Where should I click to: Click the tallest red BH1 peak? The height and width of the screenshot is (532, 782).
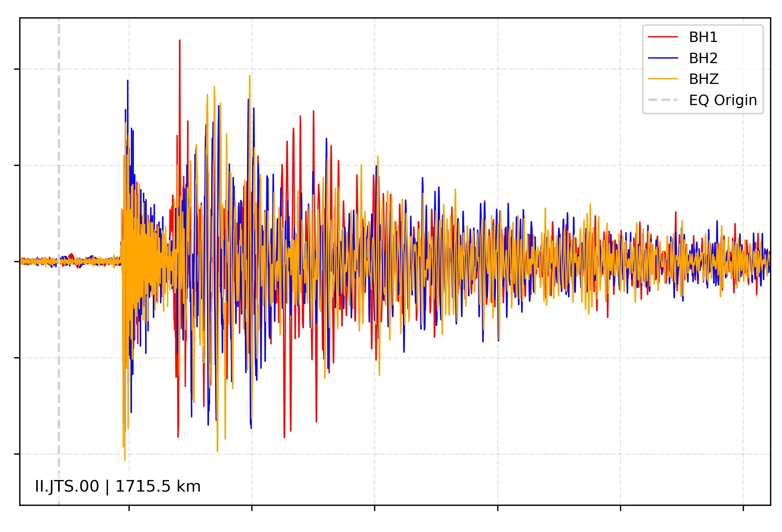pyautogui.click(x=180, y=41)
